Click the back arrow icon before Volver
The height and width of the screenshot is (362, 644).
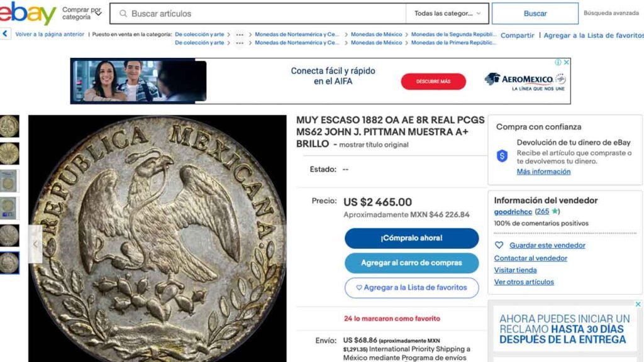point(5,34)
